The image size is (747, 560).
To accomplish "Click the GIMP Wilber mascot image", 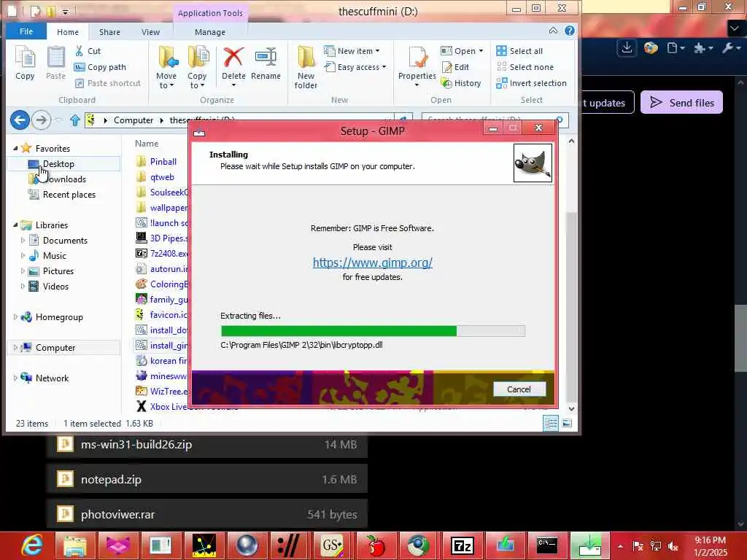I will pyautogui.click(x=533, y=163).
